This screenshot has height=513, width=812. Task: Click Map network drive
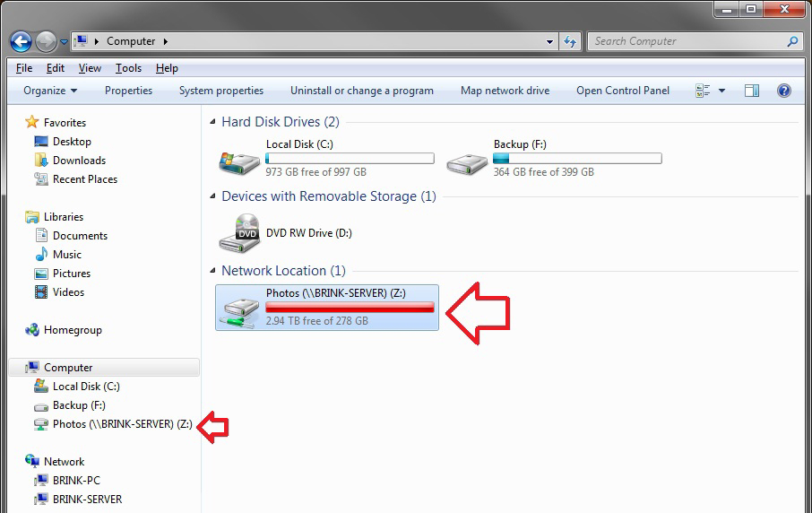[505, 91]
